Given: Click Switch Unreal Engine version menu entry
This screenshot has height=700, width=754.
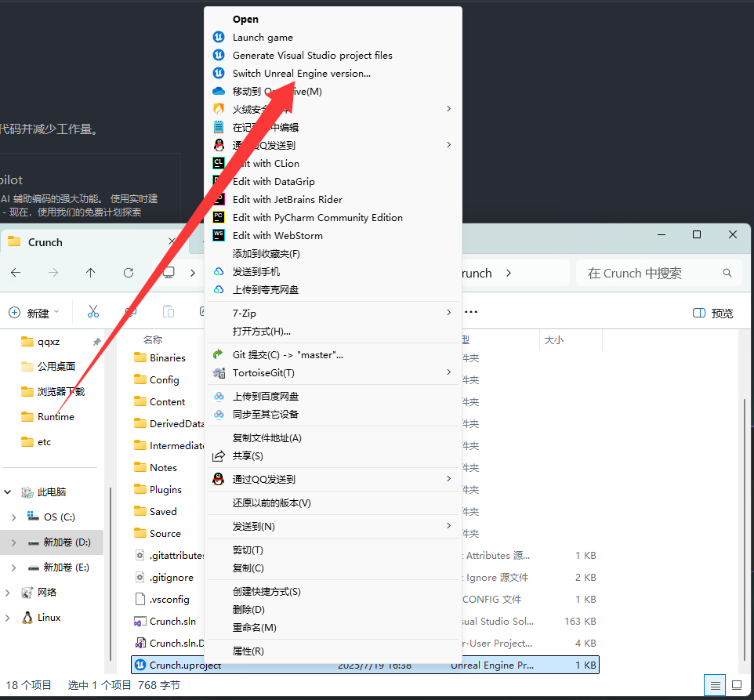Looking at the screenshot, I should point(302,74).
